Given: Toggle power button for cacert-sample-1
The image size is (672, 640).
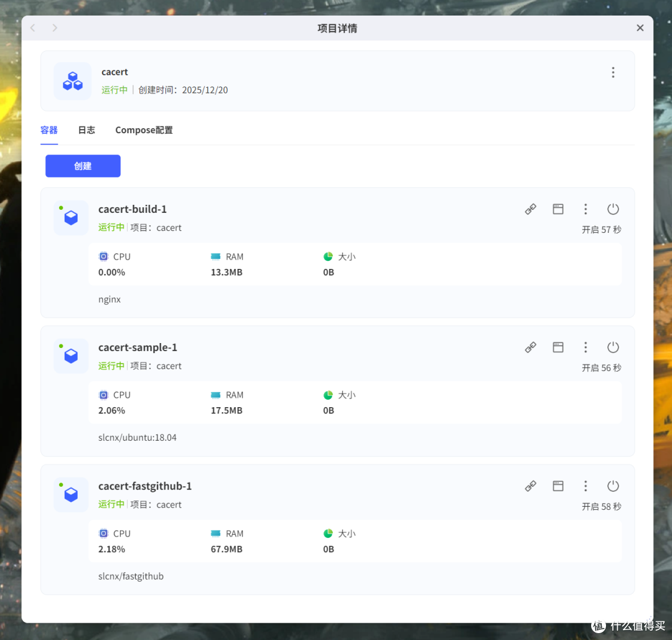Looking at the screenshot, I should click(x=613, y=347).
